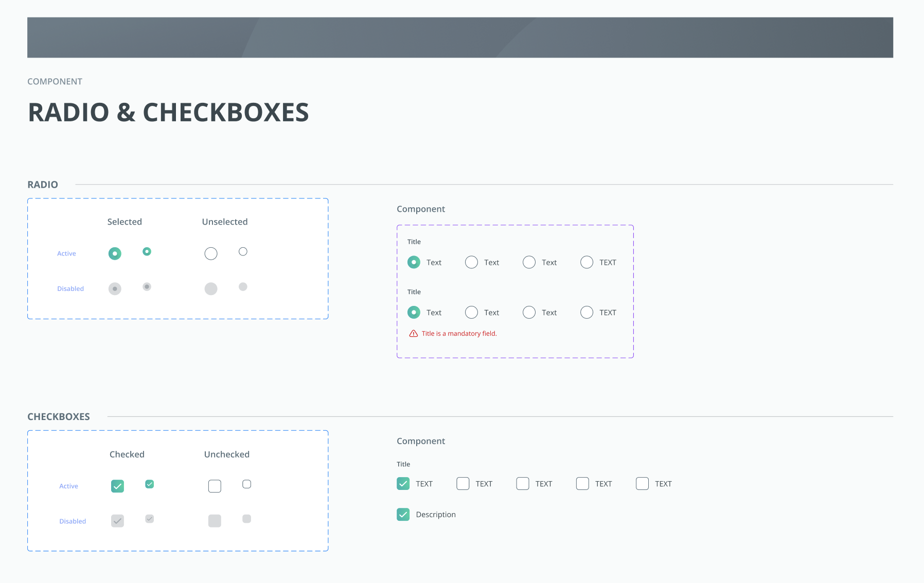Click the large disabled unselected radio sample

pos(211,289)
